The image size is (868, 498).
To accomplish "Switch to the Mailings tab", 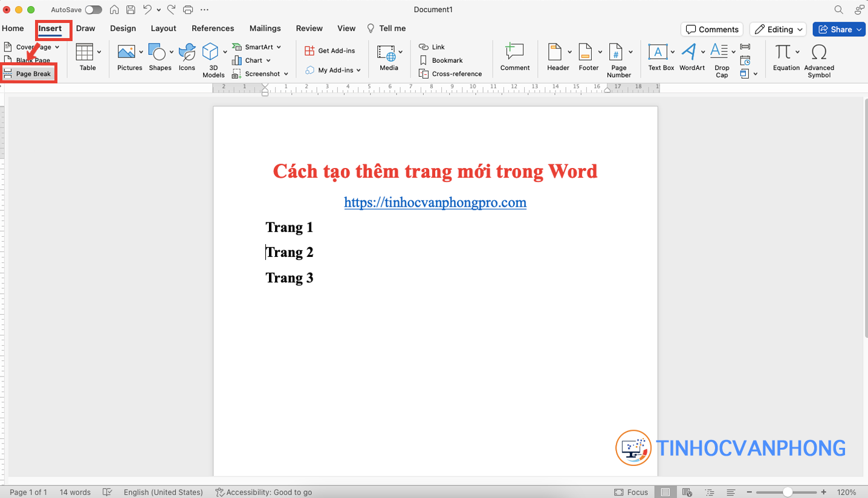I will click(x=265, y=28).
